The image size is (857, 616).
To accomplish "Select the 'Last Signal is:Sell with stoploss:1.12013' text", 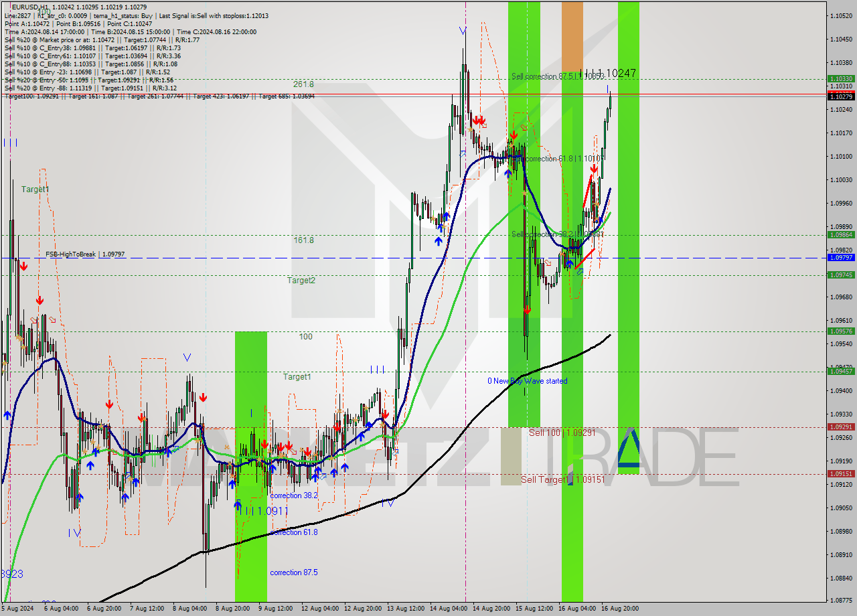I will [214, 15].
